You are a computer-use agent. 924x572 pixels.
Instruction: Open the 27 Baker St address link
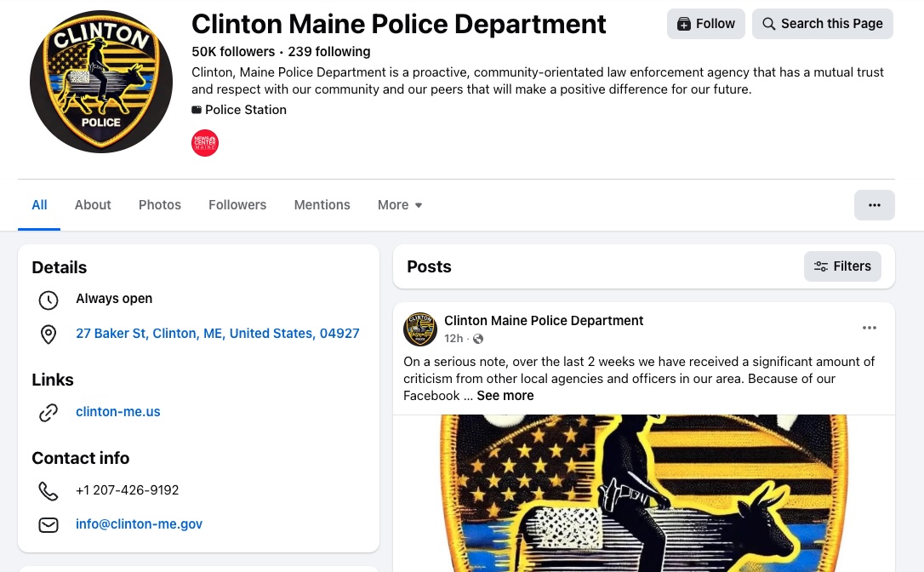point(218,334)
